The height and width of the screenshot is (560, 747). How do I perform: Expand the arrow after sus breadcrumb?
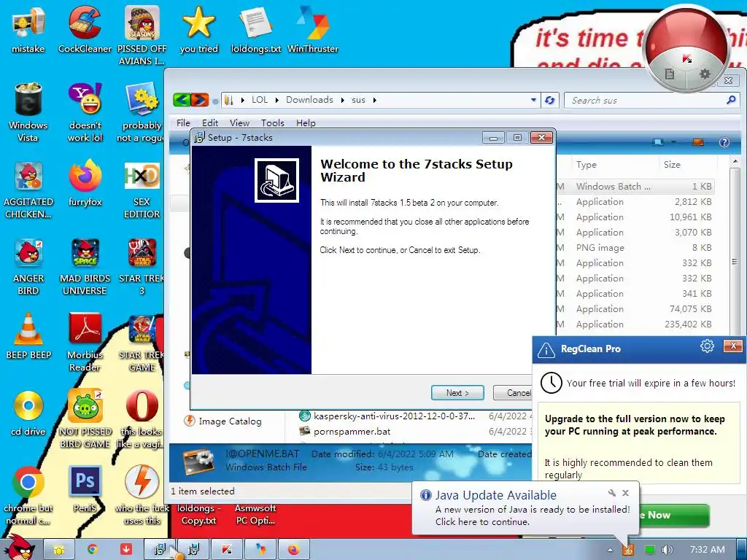[374, 100]
